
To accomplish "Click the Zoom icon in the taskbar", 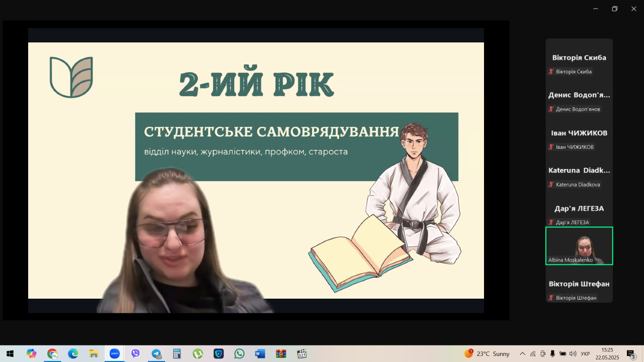I will click(x=114, y=353).
